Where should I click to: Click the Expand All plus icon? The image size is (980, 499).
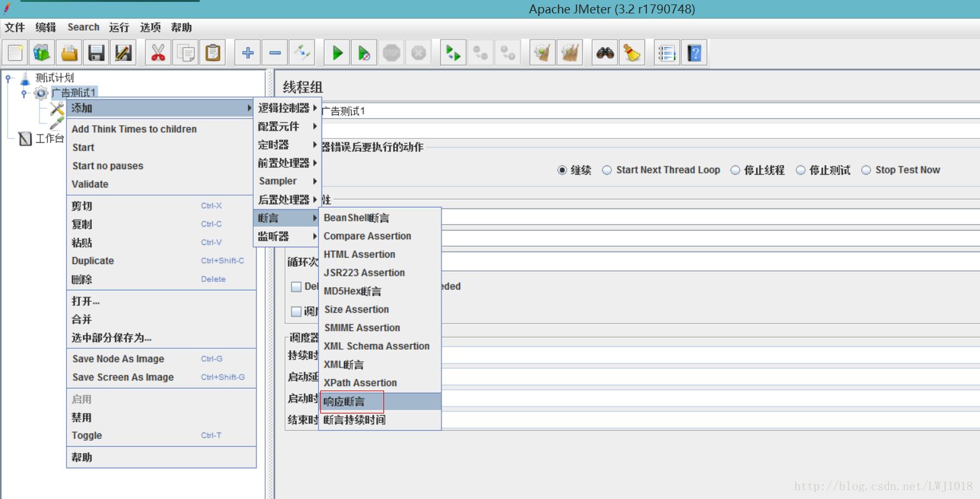click(248, 52)
